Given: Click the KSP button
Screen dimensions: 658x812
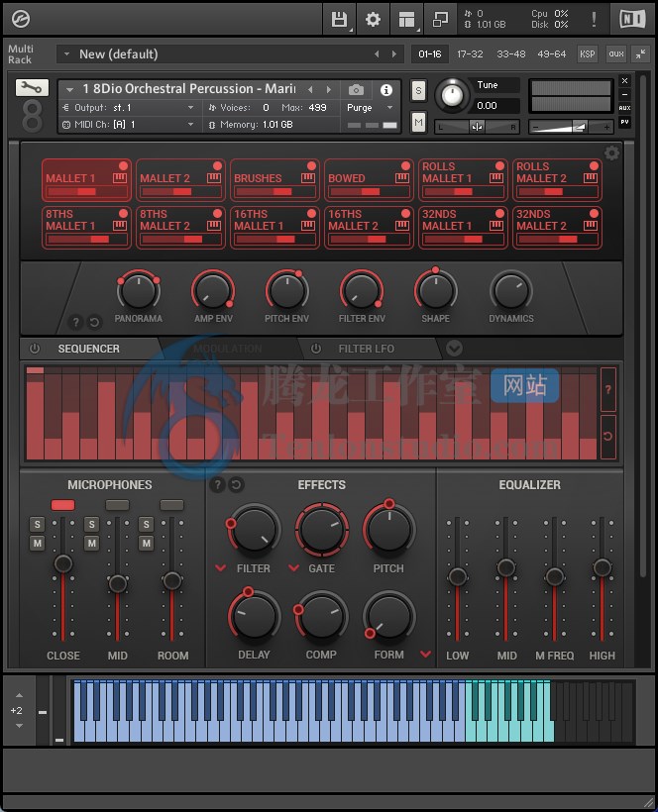Looking at the screenshot, I should coord(587,53).
